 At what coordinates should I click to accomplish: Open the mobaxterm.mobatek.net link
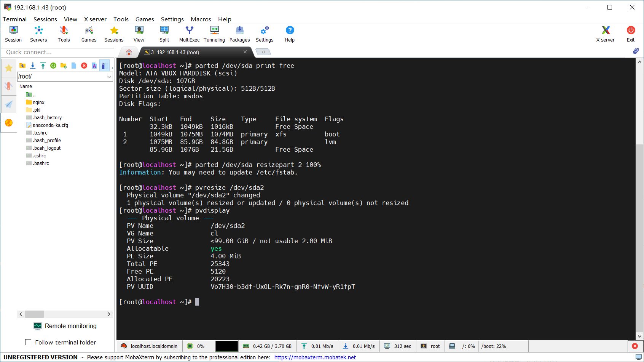[x=315, y=357]
